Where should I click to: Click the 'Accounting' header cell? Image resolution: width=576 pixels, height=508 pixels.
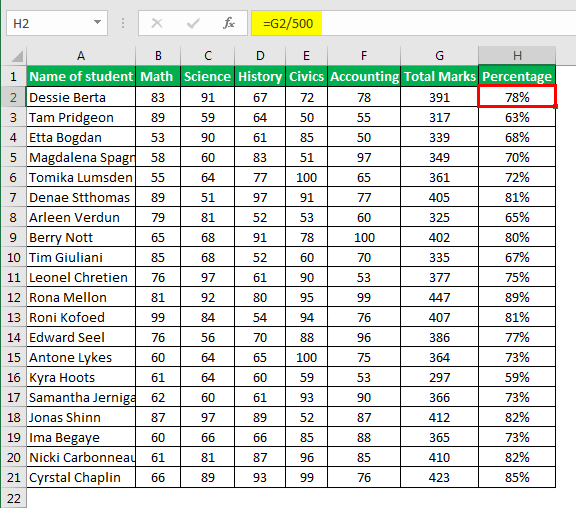pyautogui.click(x=364, y=76)
